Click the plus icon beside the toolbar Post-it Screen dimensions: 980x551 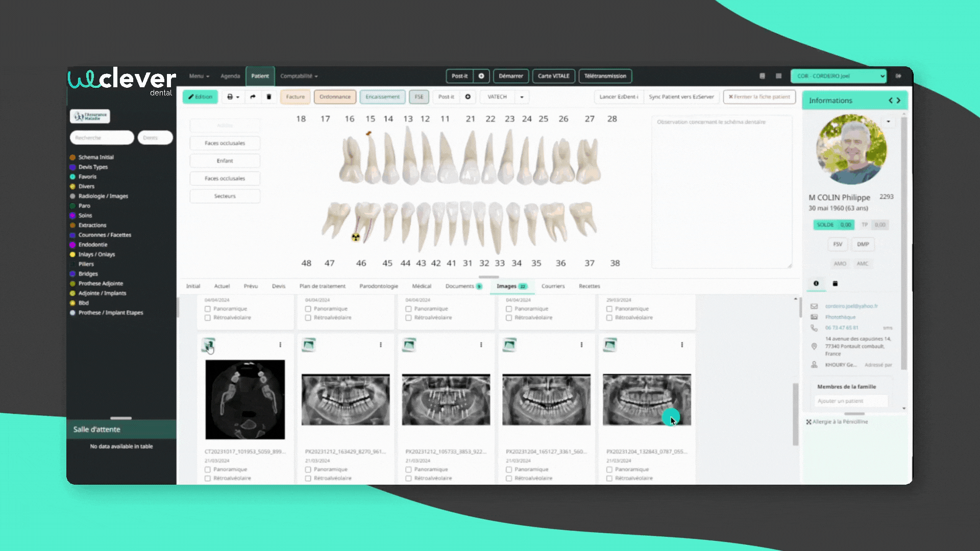[468, 97]
